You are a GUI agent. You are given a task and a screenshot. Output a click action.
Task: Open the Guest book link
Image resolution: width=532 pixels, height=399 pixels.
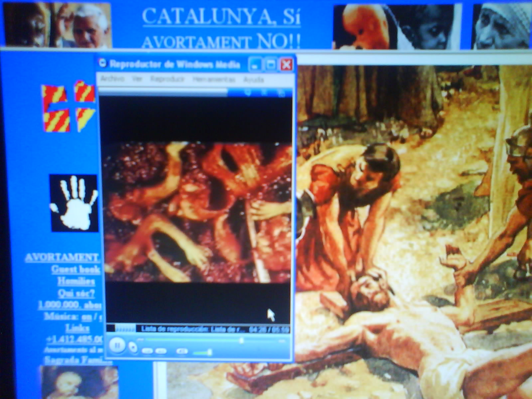75,269
